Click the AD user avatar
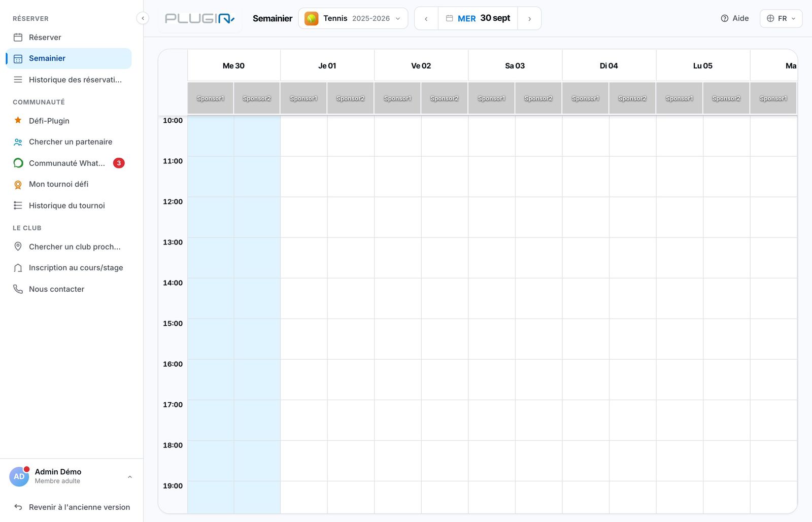812x522 pixels. point(19,476)
